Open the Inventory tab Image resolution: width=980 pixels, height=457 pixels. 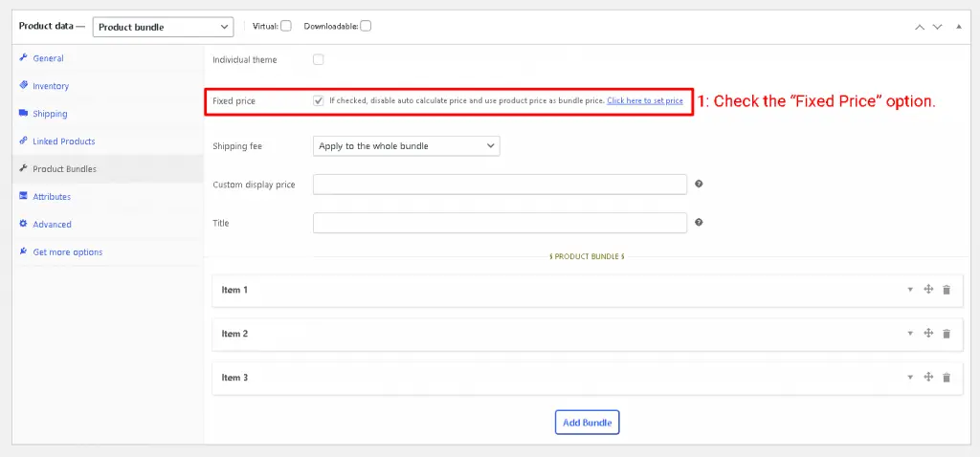51,86
